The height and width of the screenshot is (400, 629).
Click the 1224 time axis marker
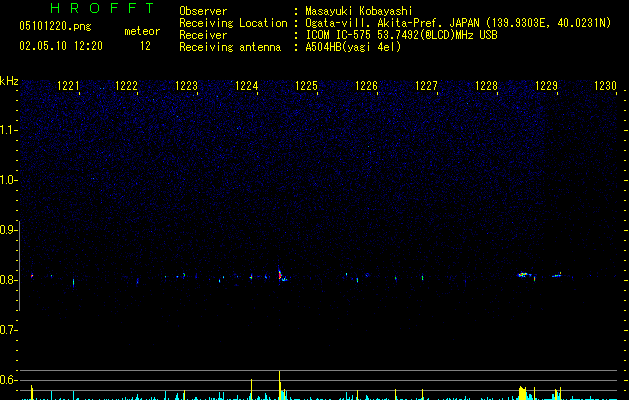pyautogui.click(x=246, y=86)
